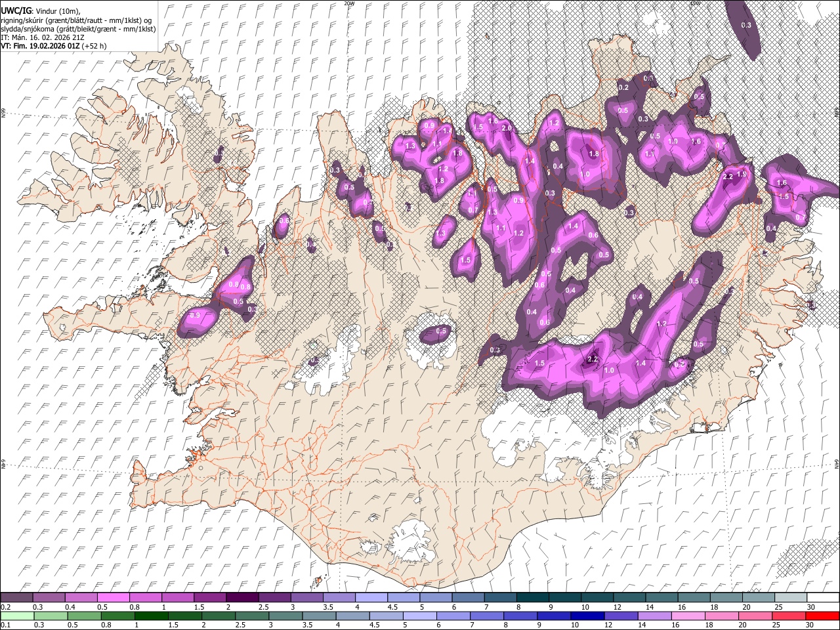Image resolution: width=840 pixels, height=630 pixels.
Task: Pick the snow scale 1–1.5 swatch
Action: click(x=177, y=598)
